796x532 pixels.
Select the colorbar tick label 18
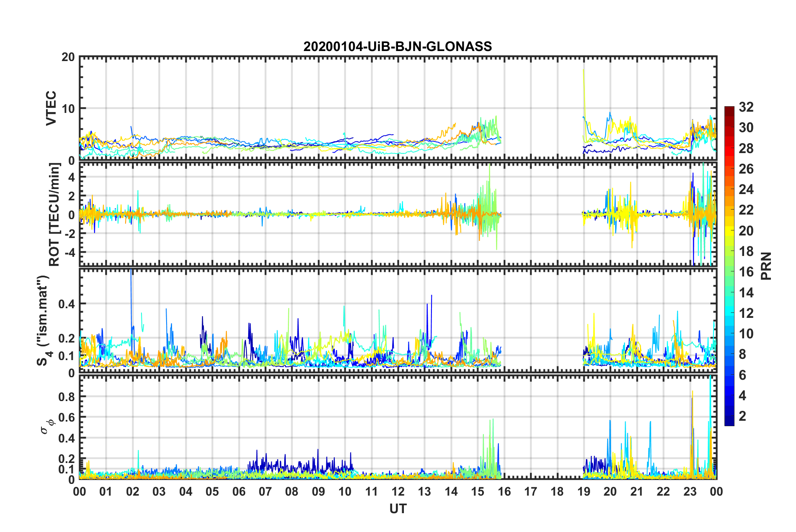coord(746,251)
